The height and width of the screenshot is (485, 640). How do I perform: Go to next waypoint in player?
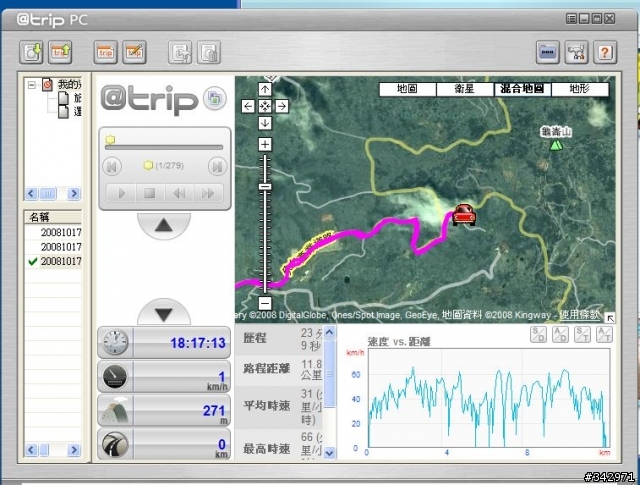click(x=218, y=167)
